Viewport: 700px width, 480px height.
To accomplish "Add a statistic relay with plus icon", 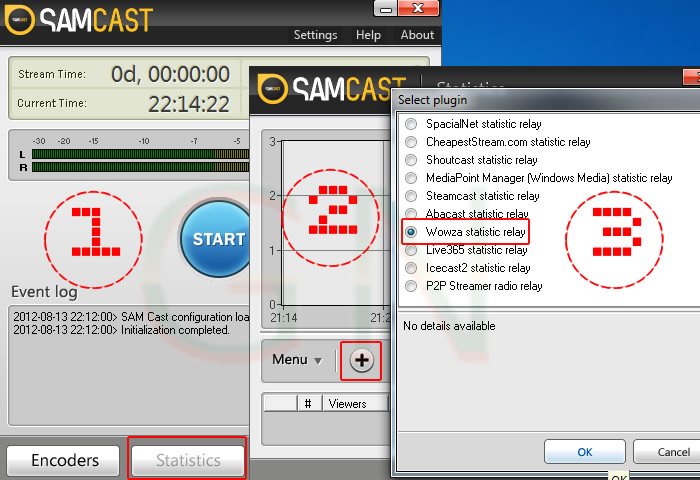I will [x=361, y=360].
